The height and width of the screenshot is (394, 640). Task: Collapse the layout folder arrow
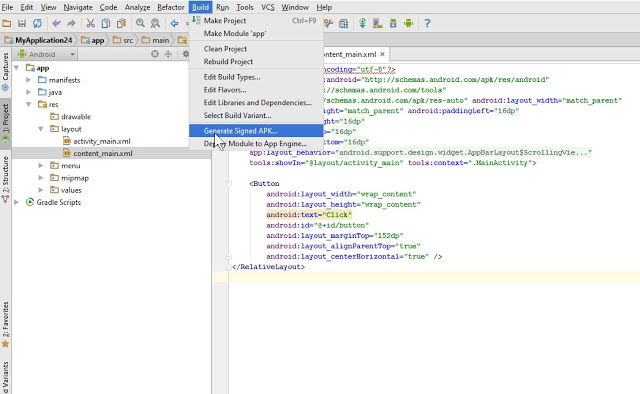[41, 129]
